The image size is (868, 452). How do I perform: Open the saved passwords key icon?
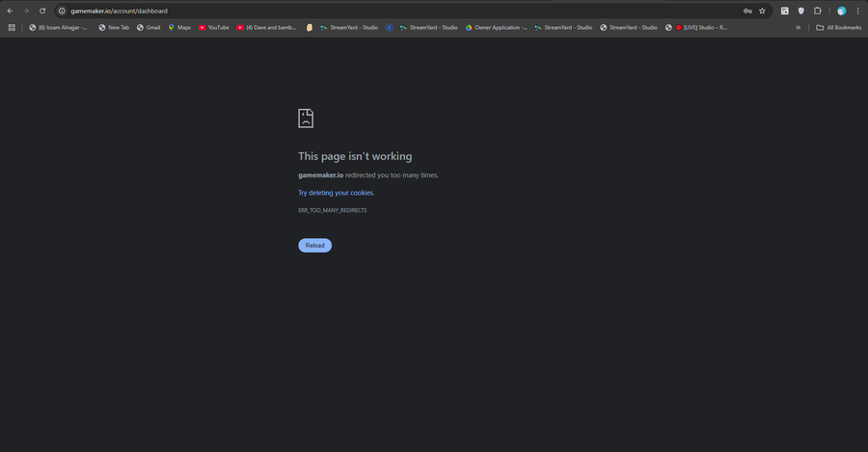click(747, 11)
